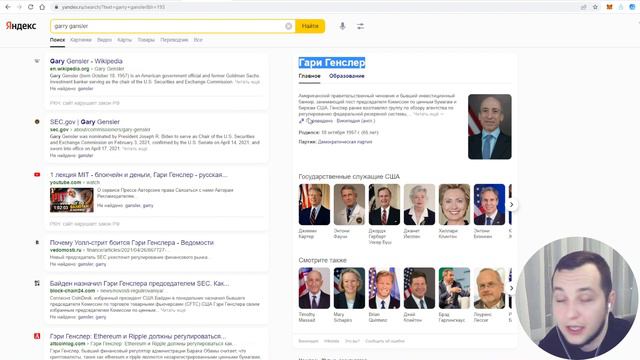Open the SEC.gov | Gary Gensler result
The image size is (640, 360).
point(85,122)
